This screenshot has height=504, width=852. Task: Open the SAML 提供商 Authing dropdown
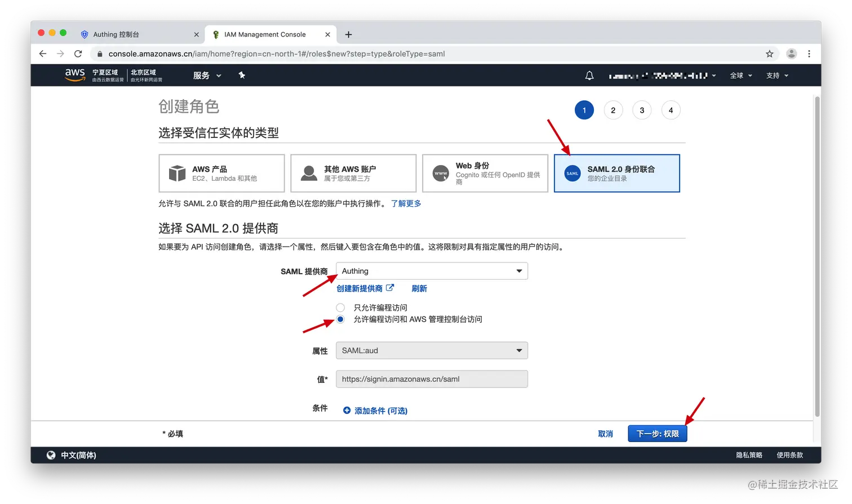[432, 271]
